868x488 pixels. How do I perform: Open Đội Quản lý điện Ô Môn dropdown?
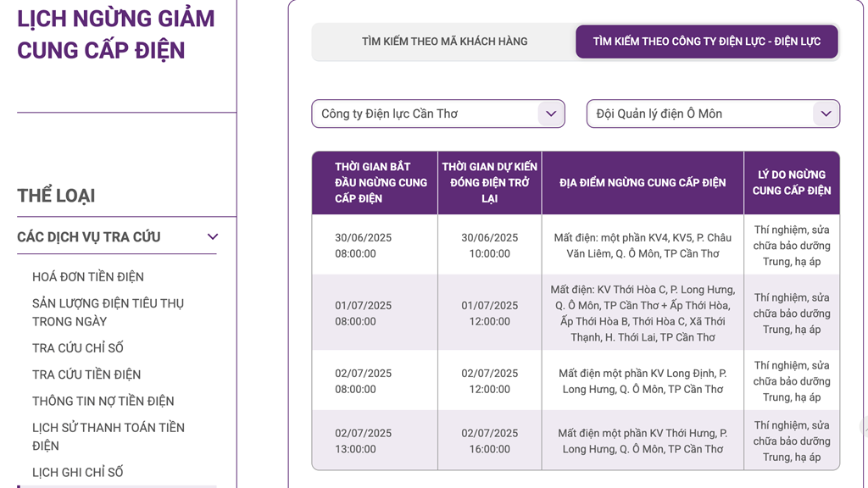tap(713, 114)
